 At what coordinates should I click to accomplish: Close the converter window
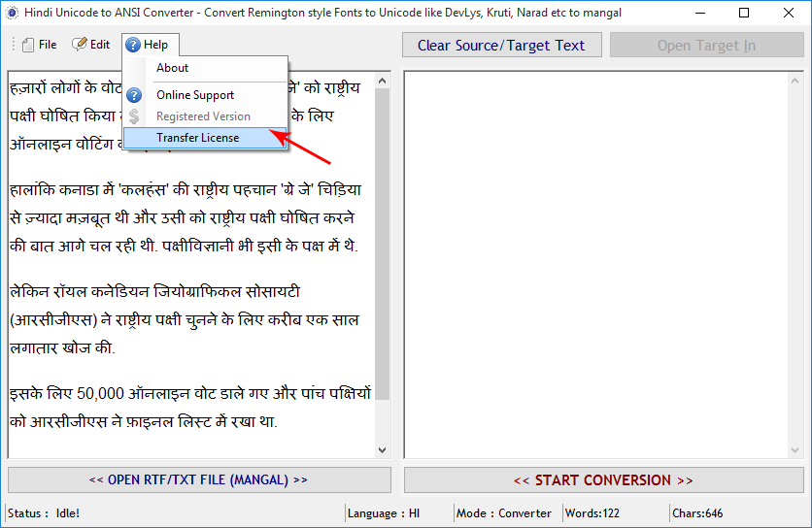(x=788, y=13)
